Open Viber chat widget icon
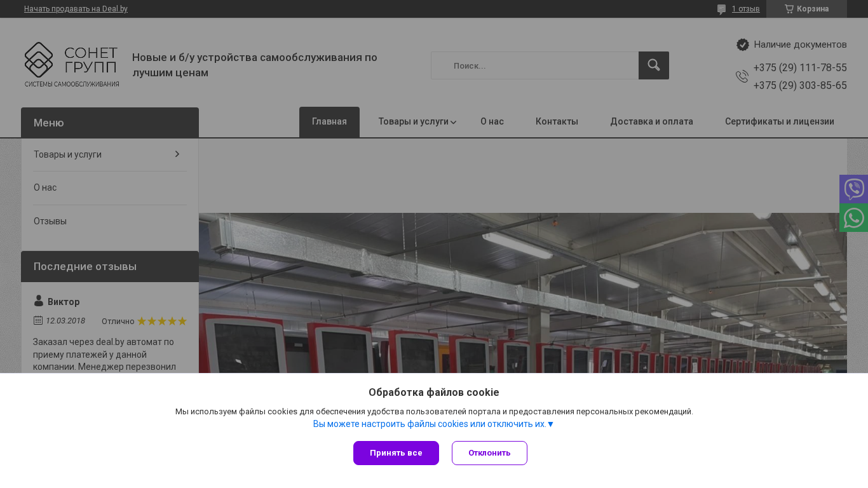 pos(853,189)
